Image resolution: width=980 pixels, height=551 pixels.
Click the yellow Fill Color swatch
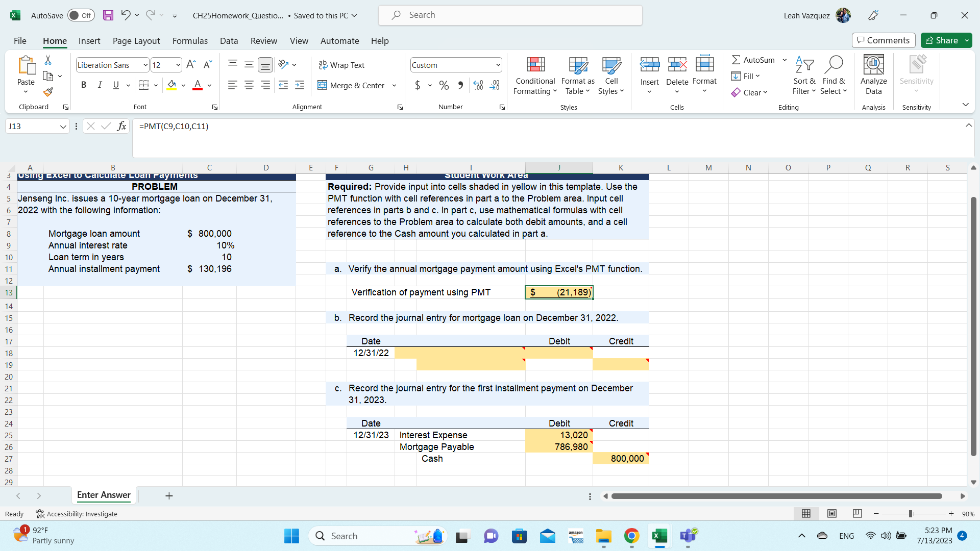(x=171, y=85)
